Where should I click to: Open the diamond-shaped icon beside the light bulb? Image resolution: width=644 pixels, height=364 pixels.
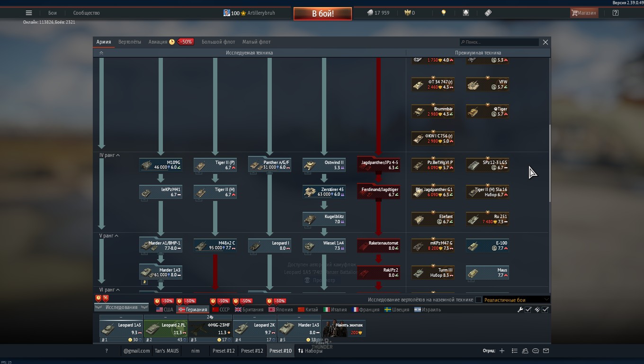pyautogui.click(x=466, y=13)
